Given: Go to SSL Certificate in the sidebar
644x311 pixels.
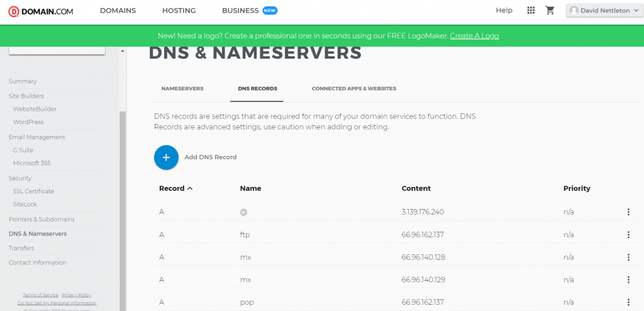Looking at the screenshot, I should 33,191.
